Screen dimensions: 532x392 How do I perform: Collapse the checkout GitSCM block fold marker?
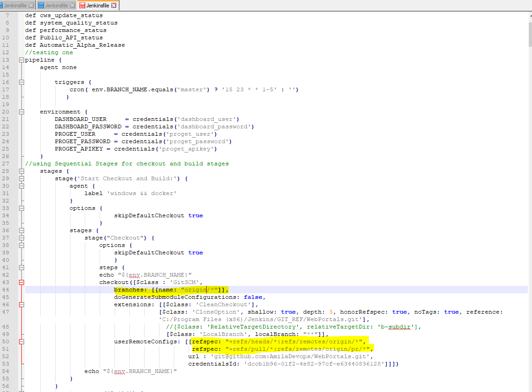(21, 283)
